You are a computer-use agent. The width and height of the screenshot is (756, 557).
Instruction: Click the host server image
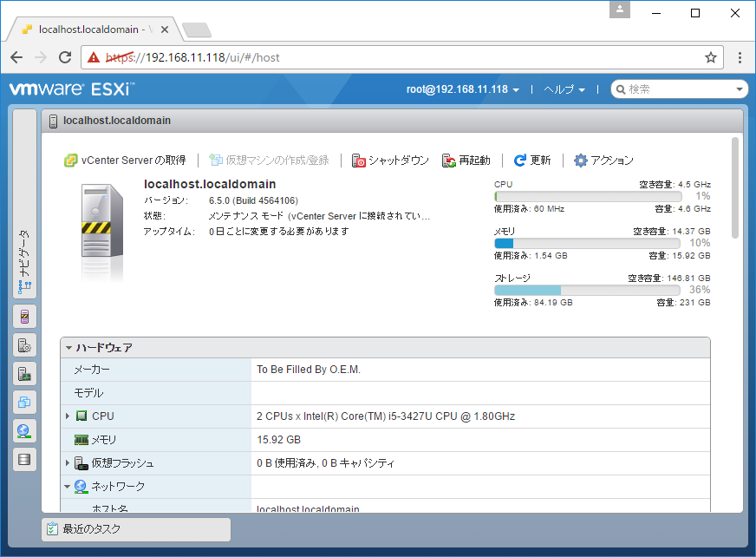[102, 232]
